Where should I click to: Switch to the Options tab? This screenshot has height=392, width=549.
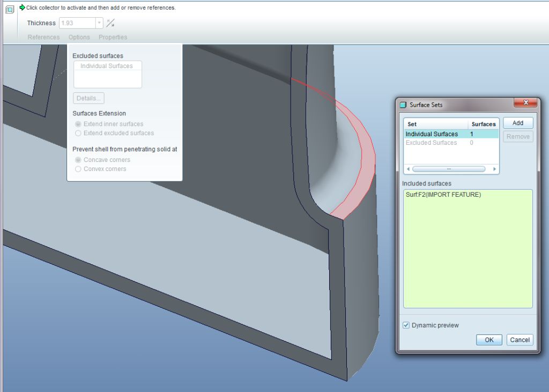click(79, 37)
